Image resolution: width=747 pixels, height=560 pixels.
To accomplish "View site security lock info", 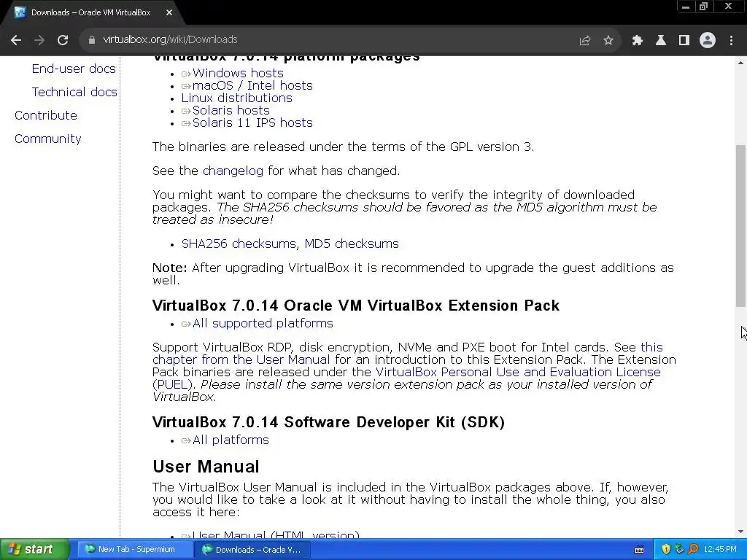I will point(91,40).
